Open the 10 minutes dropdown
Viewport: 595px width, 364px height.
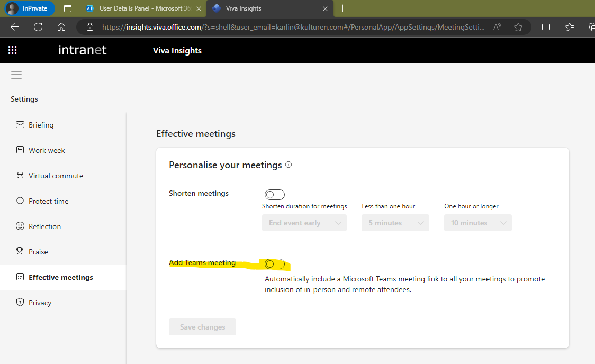click(x=478, y=223)
